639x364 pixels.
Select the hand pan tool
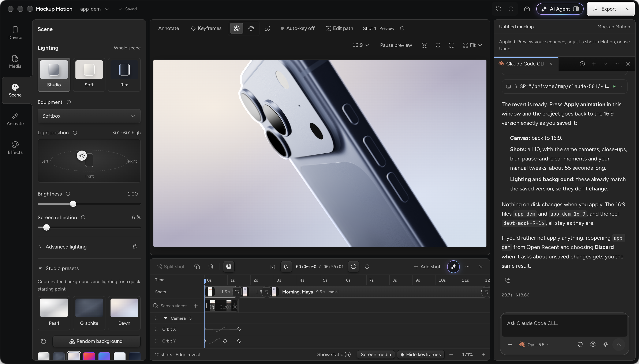[251, 28]
